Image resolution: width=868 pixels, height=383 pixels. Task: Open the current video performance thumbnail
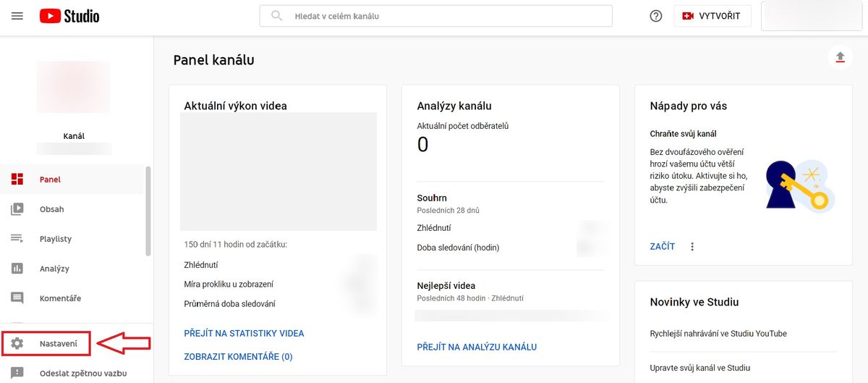pyautogui.click(x=278, y=171)
